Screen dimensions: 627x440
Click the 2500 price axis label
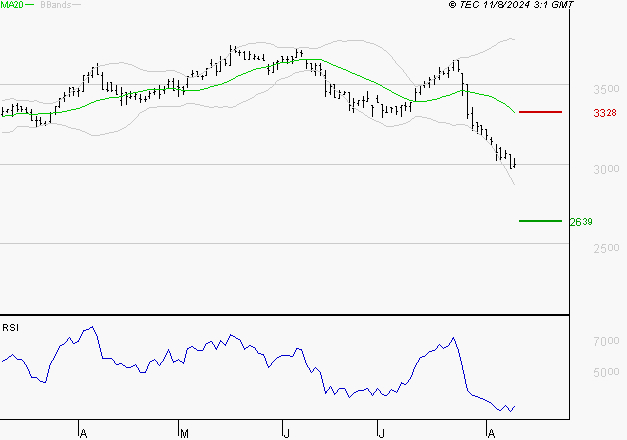[606, 248]
